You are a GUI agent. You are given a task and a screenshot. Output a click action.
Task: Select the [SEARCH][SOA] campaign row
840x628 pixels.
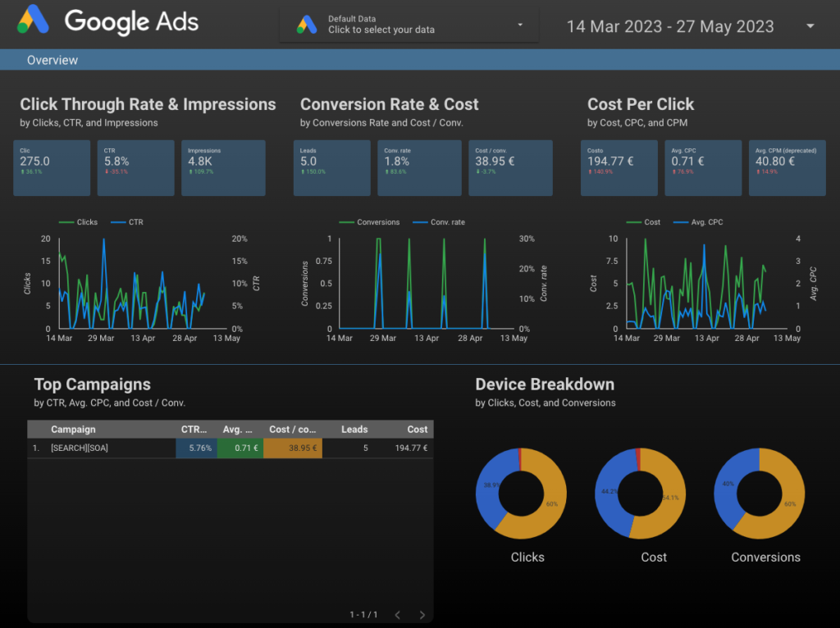[x=231, y=448]
